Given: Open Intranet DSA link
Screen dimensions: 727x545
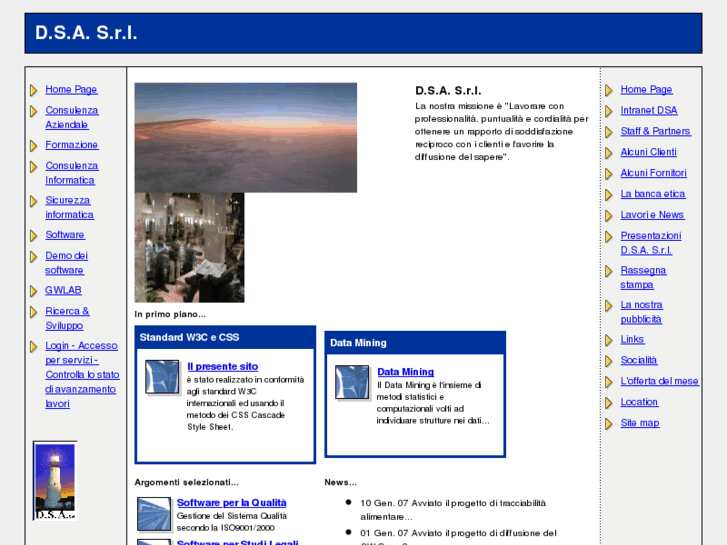Looking at the screenshot, I should pyautogui.click(x=649, y=110).
